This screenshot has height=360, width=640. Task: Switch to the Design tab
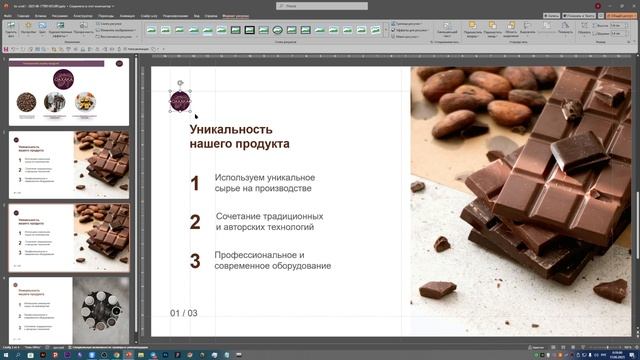(83, 16)
